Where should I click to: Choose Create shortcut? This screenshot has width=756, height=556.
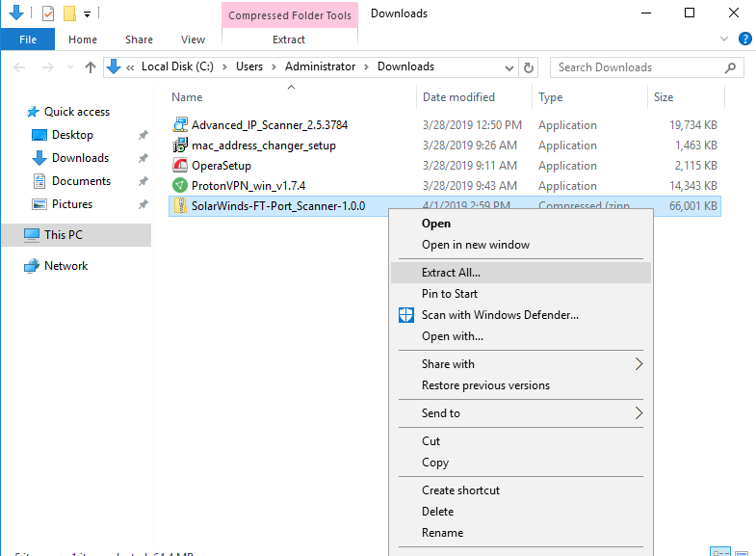tap(521, 490)
